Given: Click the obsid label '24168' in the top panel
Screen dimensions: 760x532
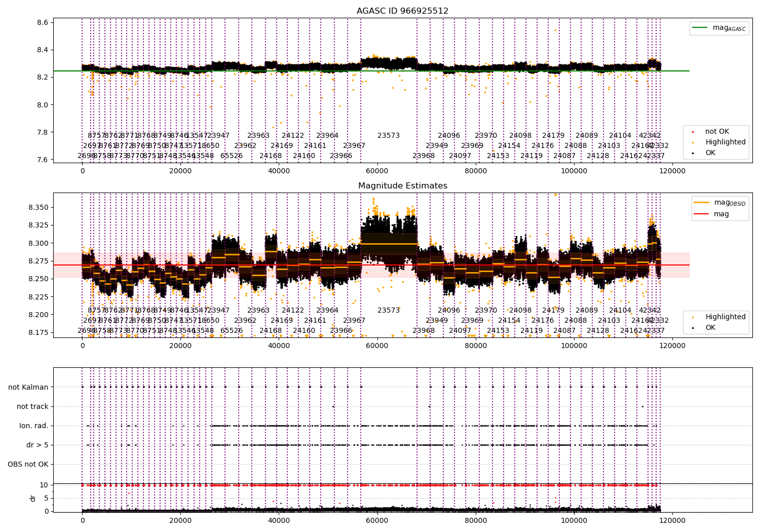Looking at the screenshot, I should coord(271,156).
